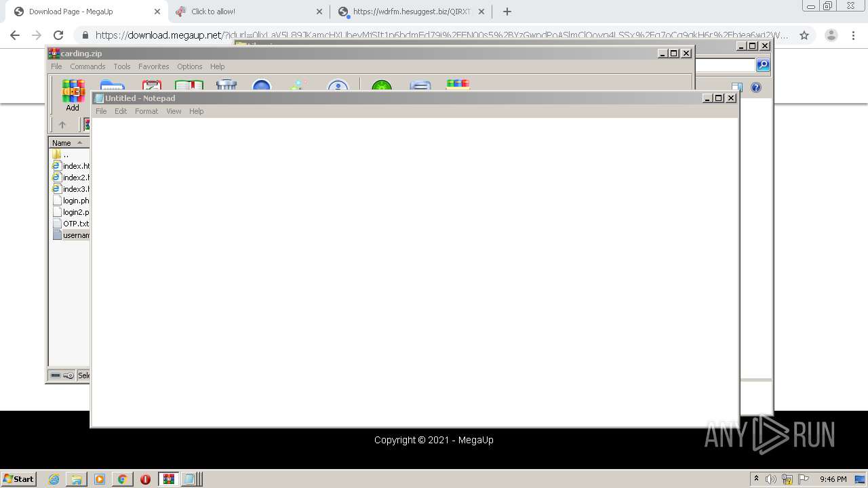Screen dimensions: 868x488
Task: Open Windows Explorer from taskbar
Action: coord(77,479)
